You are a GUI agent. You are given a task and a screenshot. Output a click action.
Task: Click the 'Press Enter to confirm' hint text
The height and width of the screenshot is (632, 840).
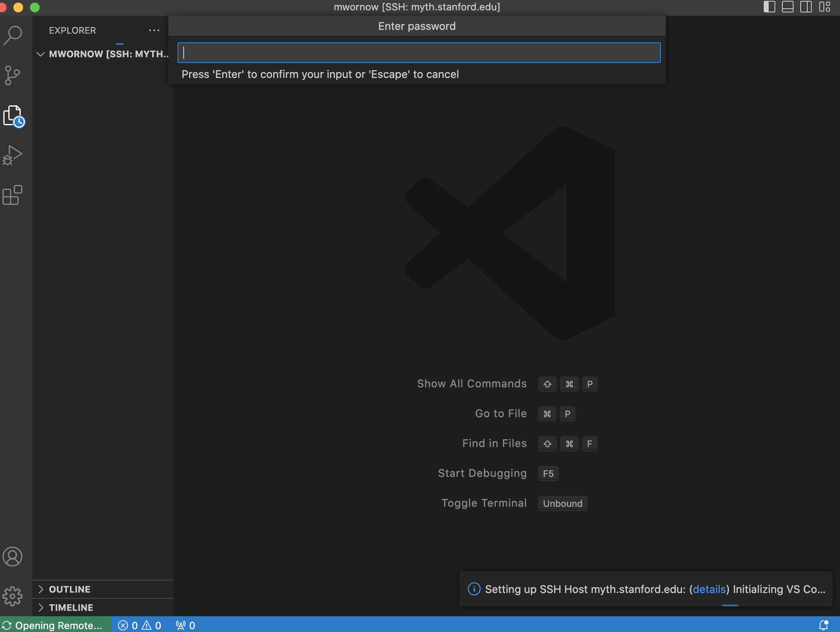(320, 74)
